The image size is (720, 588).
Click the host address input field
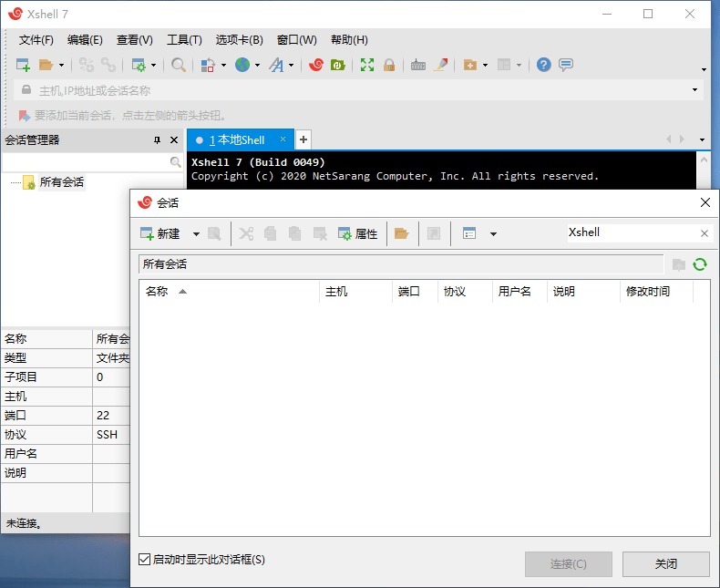355,90
